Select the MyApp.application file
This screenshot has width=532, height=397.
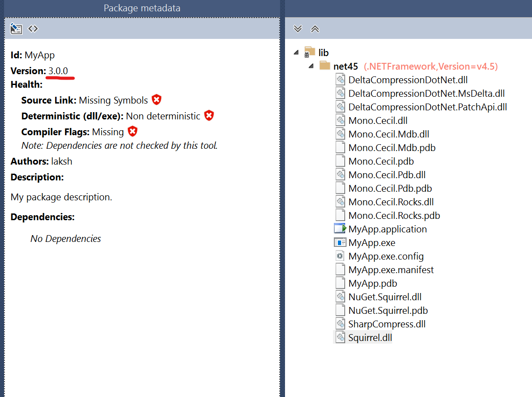[387, 229]
